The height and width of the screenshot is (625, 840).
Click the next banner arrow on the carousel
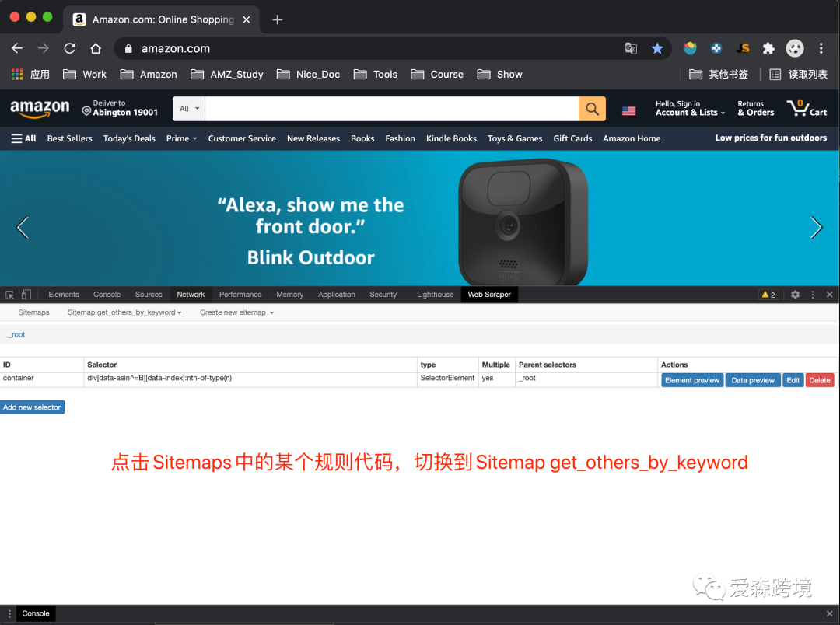click(x=817, y=227)
